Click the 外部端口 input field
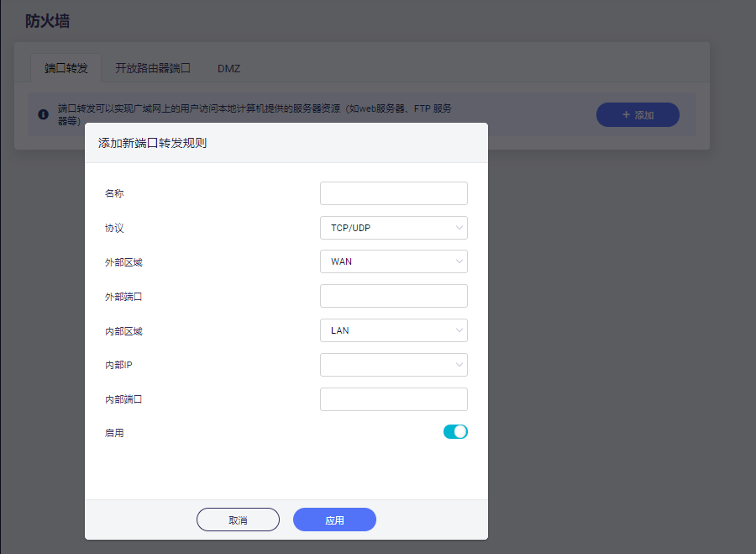The height and width of the screenshot is (554, 756). tap(393, 295)
